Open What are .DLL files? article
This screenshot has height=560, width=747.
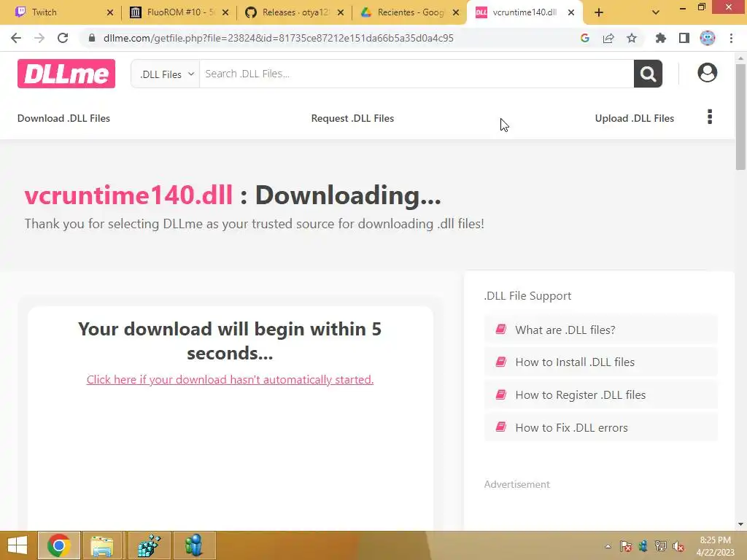(601, 330)
